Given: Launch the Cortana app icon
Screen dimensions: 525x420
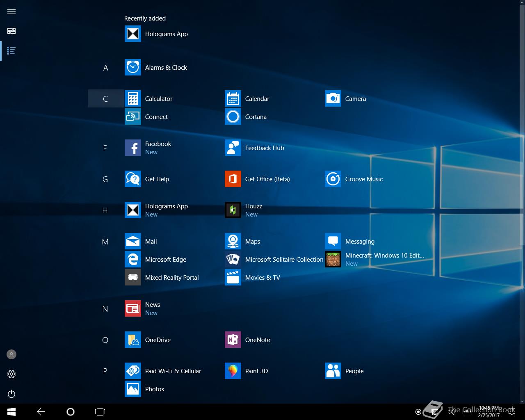Looking at the screenshot, I should [x=233, y=116].
